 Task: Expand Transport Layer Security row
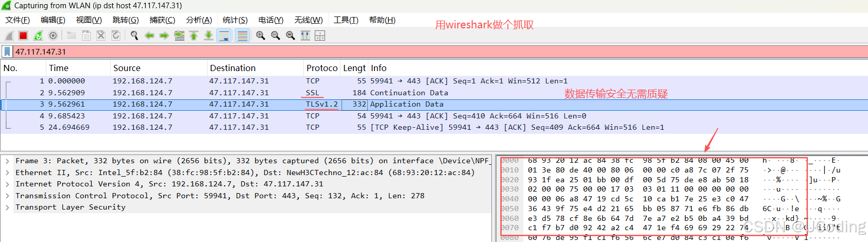7,208
